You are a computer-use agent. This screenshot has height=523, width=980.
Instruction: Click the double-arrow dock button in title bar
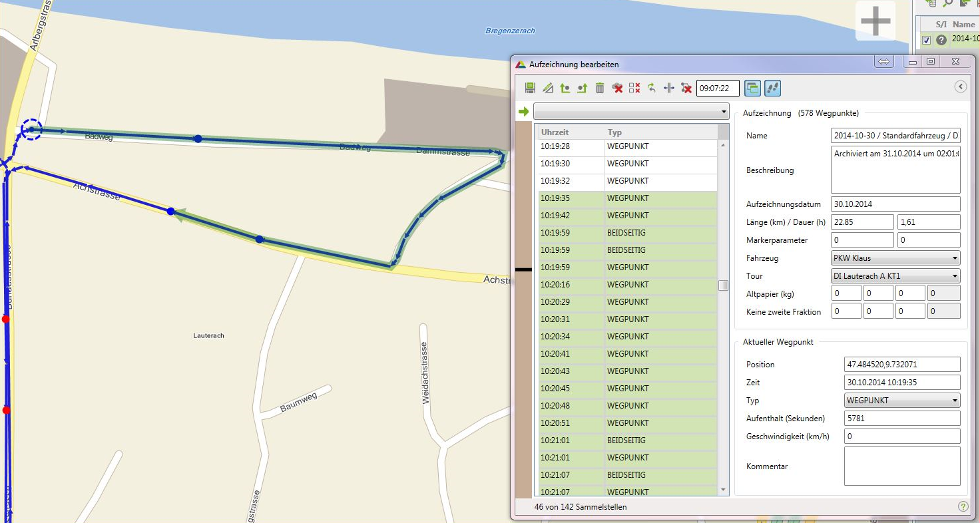(x=884, y=61)
